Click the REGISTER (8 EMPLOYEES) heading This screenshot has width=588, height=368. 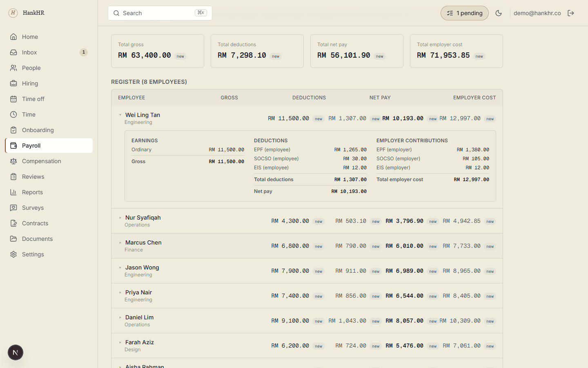click(149, 82)
